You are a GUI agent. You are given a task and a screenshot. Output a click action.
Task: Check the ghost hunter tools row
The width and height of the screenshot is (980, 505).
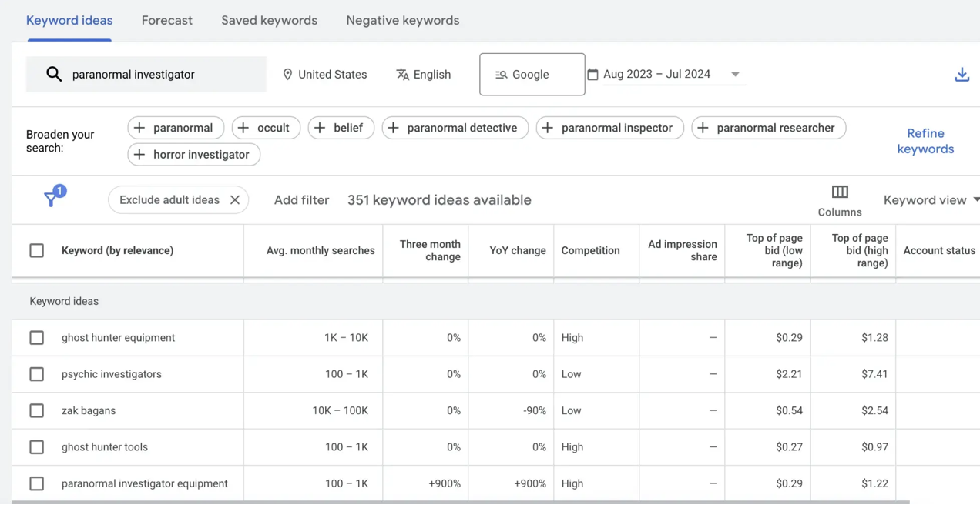[36, 447]
